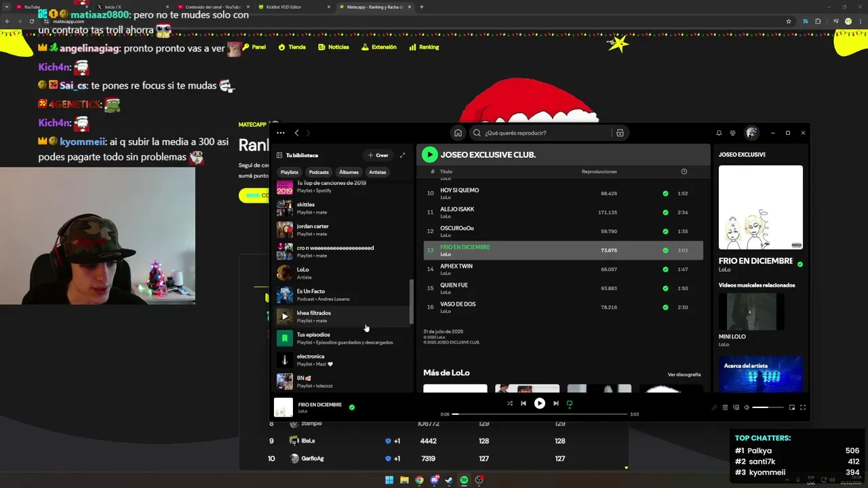Screen dimensions: 868x488
Task: Open mini player
Action: [792, 407]
